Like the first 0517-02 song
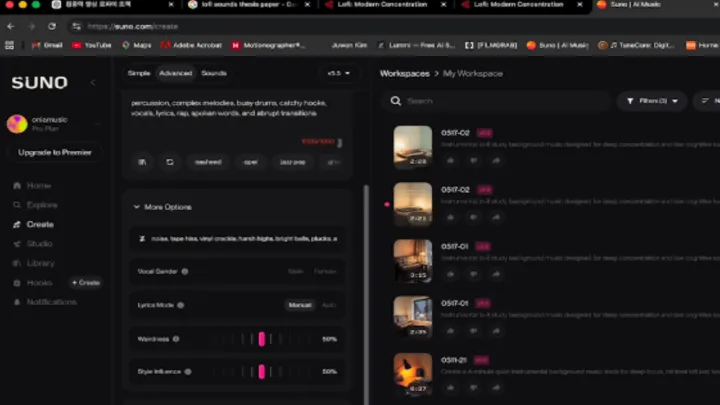The image size is (720, 405). pyautogui.click(x=450, y=161)
